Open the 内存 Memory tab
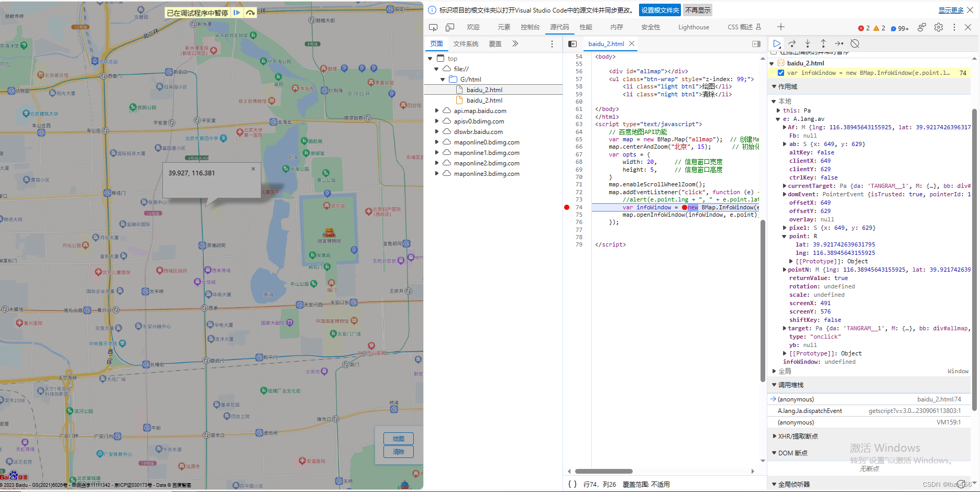 pyautogui.click(x=616, y=27)
